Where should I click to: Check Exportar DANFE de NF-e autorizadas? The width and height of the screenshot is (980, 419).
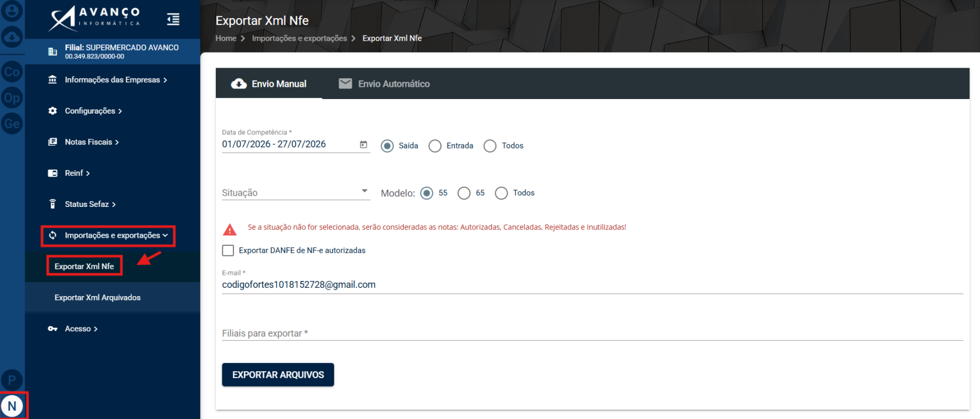click(228, 251)
